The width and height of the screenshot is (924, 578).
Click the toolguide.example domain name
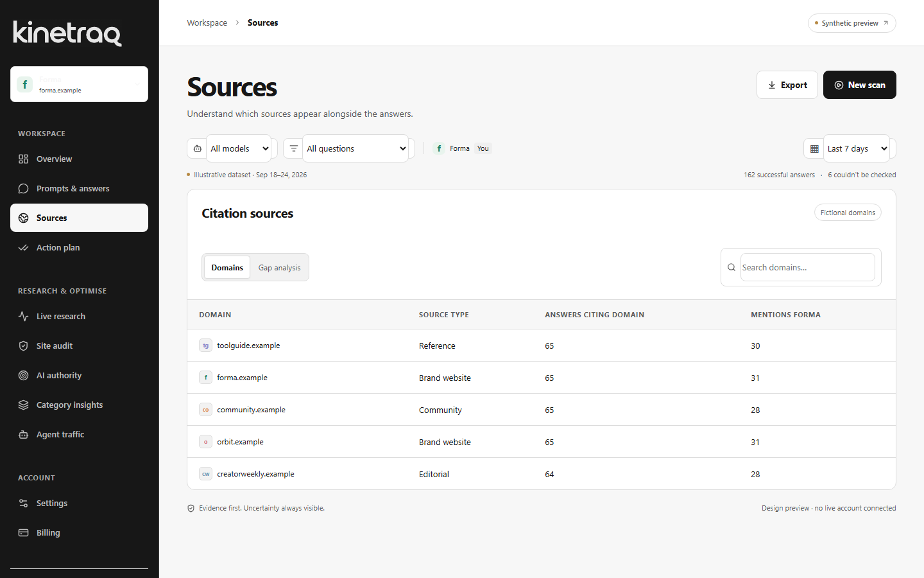tap(248, 346)
